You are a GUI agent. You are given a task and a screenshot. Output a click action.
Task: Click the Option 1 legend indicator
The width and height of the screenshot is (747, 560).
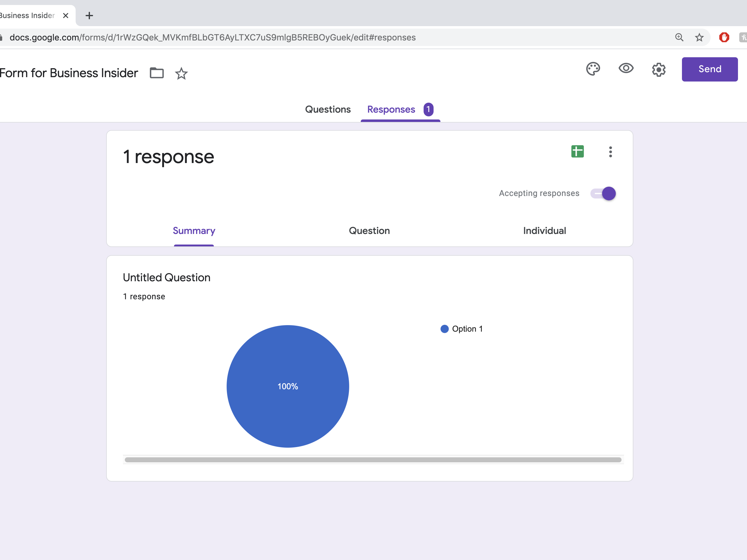tap(445, 328)
